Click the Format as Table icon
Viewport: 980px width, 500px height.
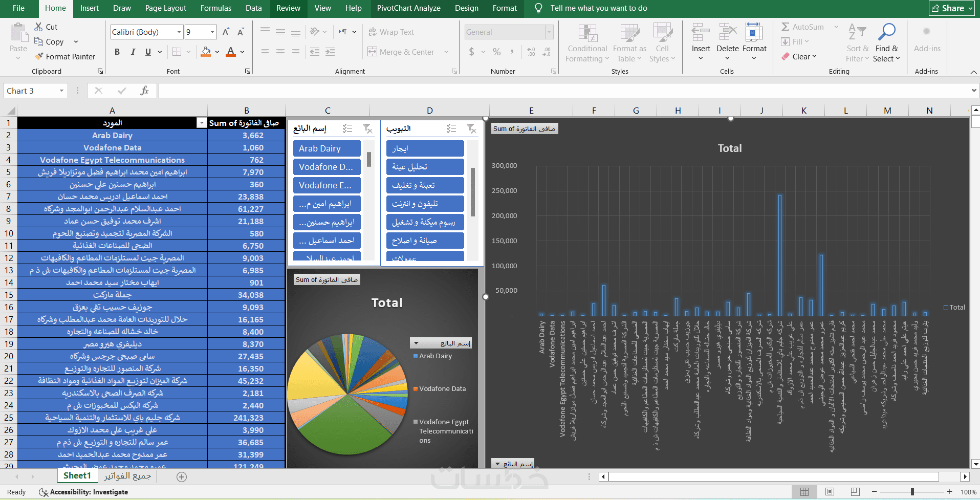(x=629, y=33)
